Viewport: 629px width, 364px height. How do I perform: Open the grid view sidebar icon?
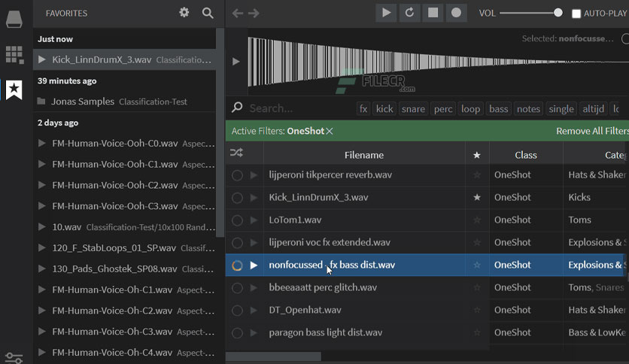pyautogui.click(x=14, y=54)
